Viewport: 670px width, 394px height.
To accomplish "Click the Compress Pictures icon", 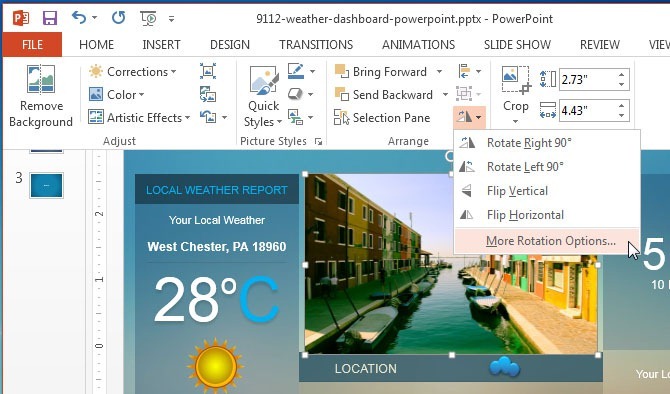I will coord(208,71).
